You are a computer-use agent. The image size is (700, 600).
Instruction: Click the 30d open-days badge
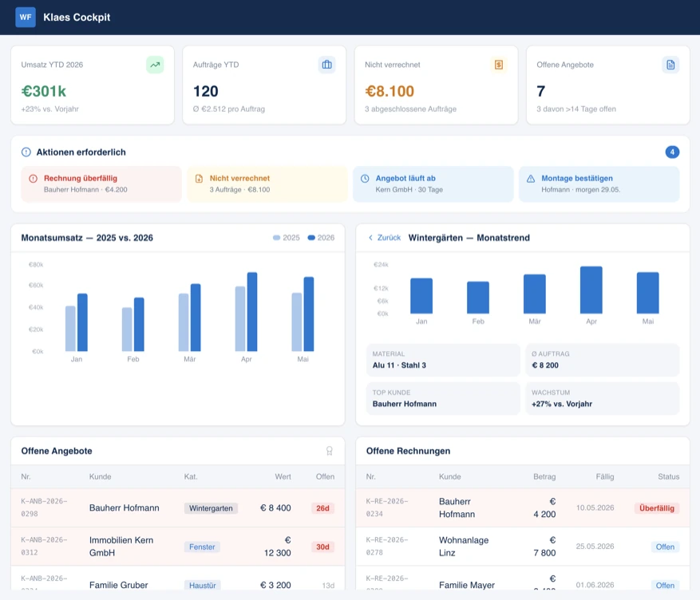click(322, 547)
